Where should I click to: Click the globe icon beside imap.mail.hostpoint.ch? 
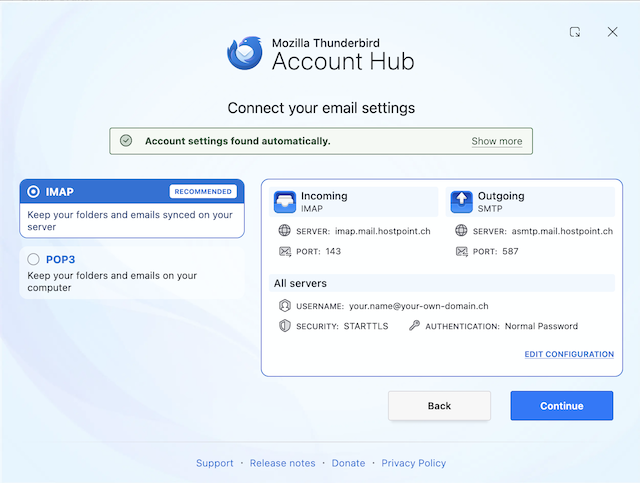[x=284, y=231]
